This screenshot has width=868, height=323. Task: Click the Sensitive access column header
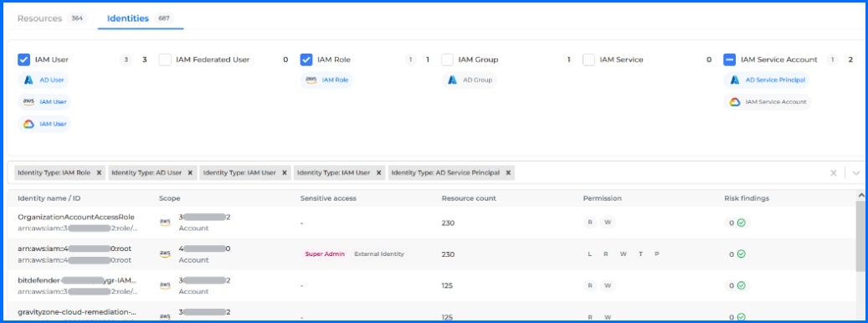point(328,198)
